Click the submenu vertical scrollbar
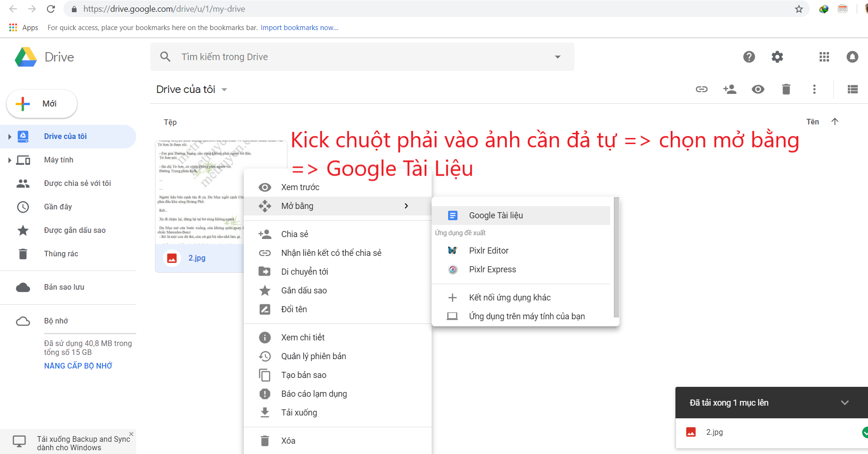This screenshot has width=868, height=454. (x=616, y=257)
